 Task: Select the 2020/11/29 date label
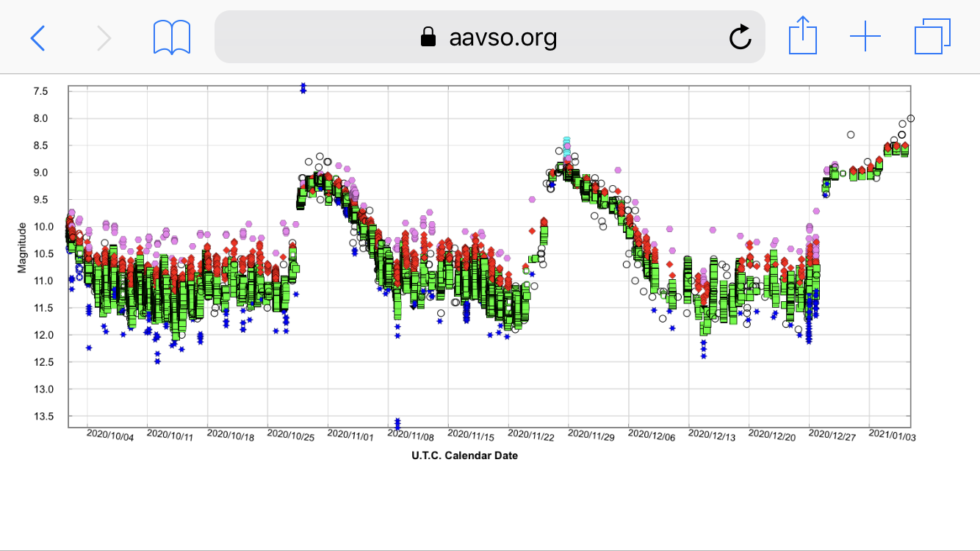coord(591,436)
